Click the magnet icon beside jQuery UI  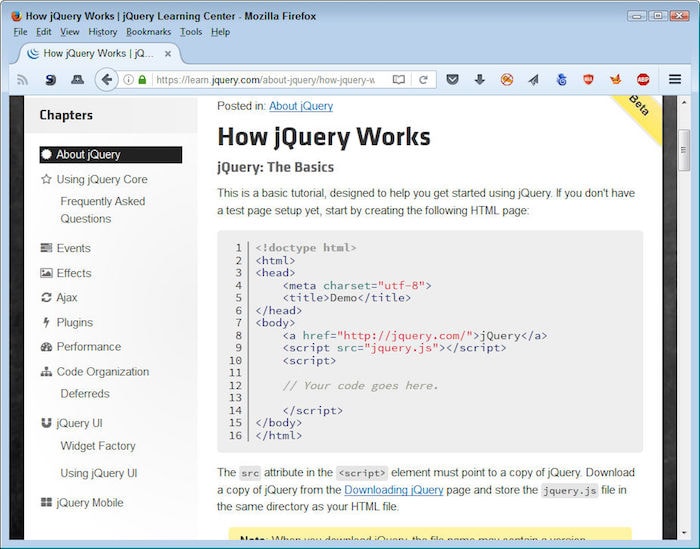[x=46, y=423]
